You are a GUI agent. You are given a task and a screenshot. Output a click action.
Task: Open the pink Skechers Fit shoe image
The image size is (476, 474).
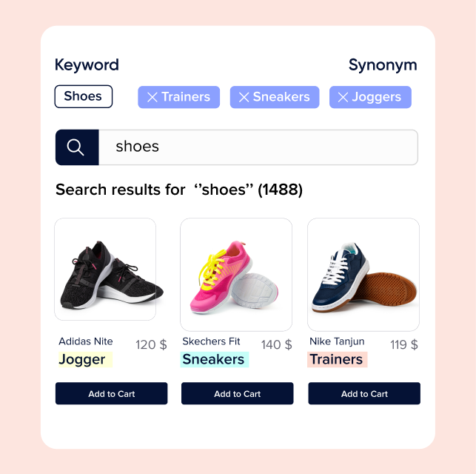(236, 275)
